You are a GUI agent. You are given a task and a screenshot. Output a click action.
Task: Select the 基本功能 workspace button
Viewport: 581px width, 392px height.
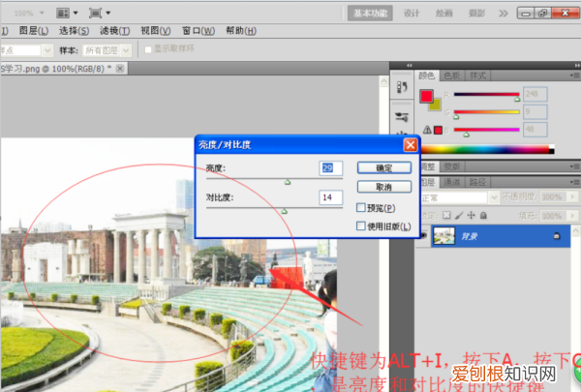[x=370, y=14]
